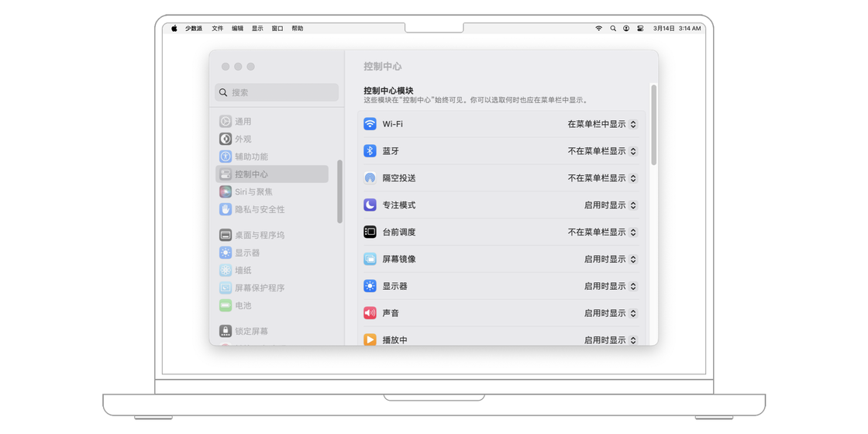This screenshot has height=434, width=868.
Task: Open the 台前调度 menu bar display dropdown
Action: click(602, 232)
